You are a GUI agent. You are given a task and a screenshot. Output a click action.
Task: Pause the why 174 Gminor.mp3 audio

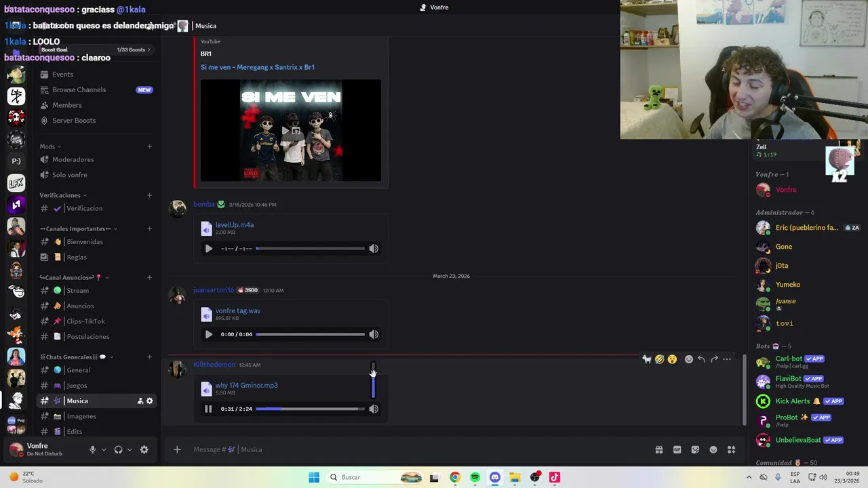coord(208,409)
